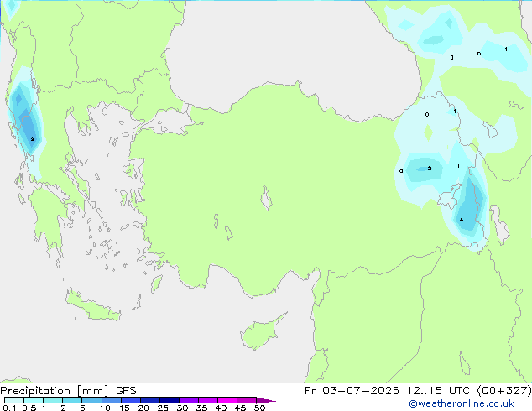Click the Black Sea area on the map
The image size is (532, 411).
tap(292, 51)
